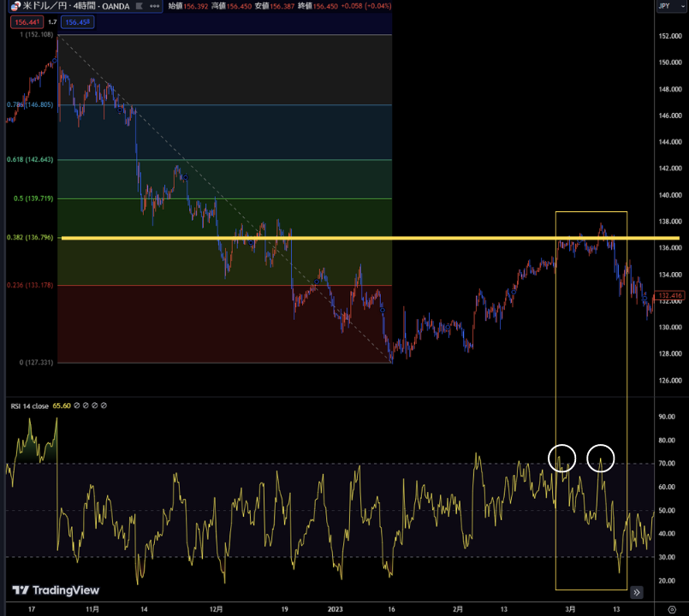The width and height of the screenshot is (689, 616).
Task: Click the RSI value 65.60 in legend
Action: pyautogui.click(x=62, y=406)
